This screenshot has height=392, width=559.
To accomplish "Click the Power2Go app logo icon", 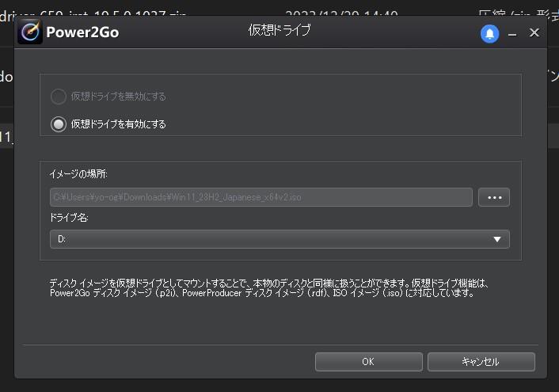I will (x=30, y=32).
